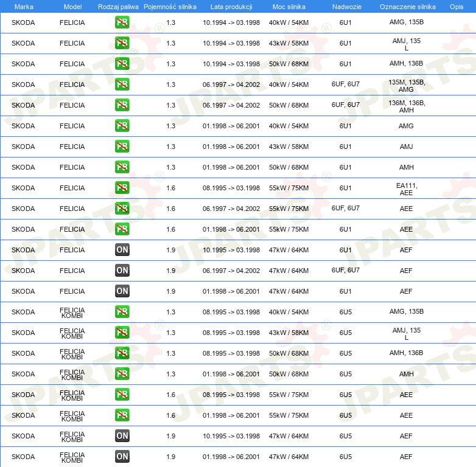Click the Lata produkcji column header
The height and width of the screenshot is (467, 476).
[x=231, y=7]
